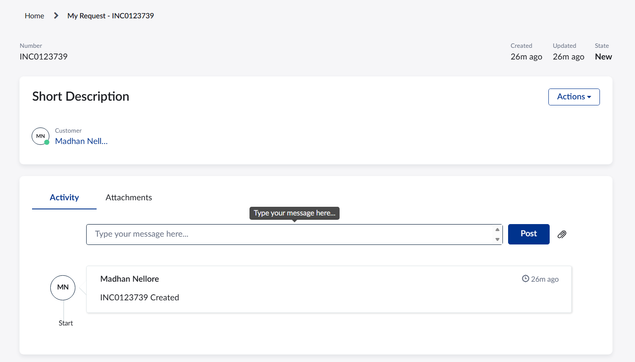Viewport: 635px width, 362px height.
Task: Switch to the Activity tab
Action: coord(64,198)
